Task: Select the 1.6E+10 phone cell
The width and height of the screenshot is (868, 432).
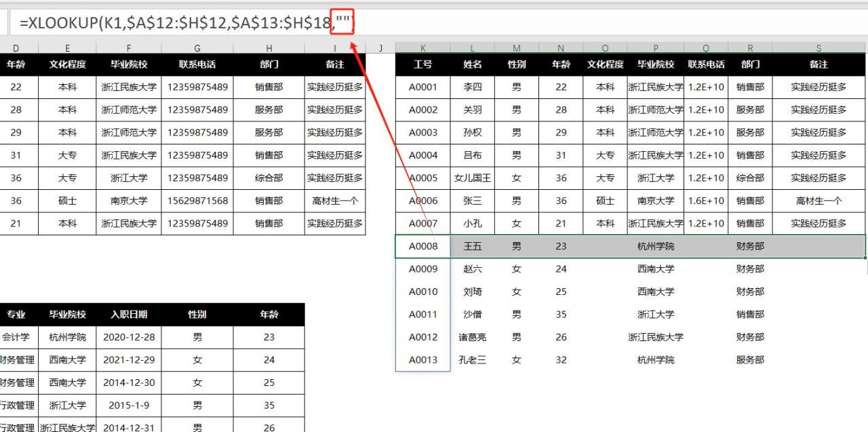Action: pyautogui.click(x=706, y=201)
